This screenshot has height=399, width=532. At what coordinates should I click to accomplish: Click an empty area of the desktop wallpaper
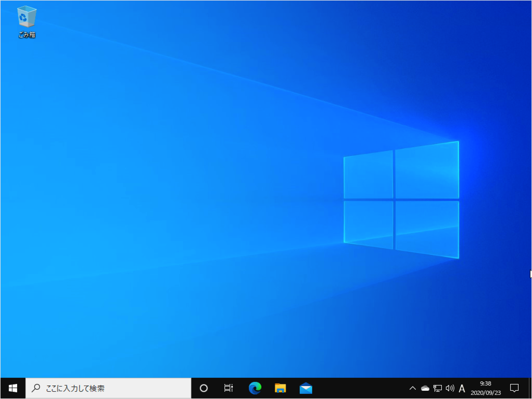click(156, 182)
